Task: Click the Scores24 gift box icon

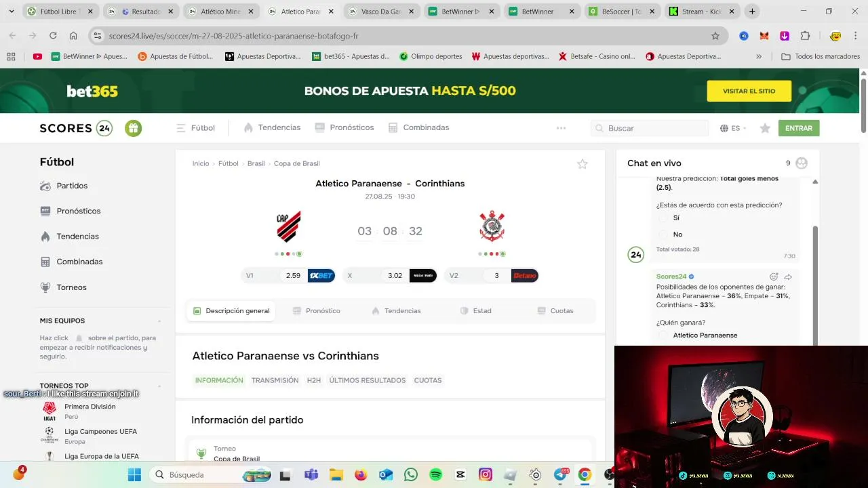Action: [134, 128]
